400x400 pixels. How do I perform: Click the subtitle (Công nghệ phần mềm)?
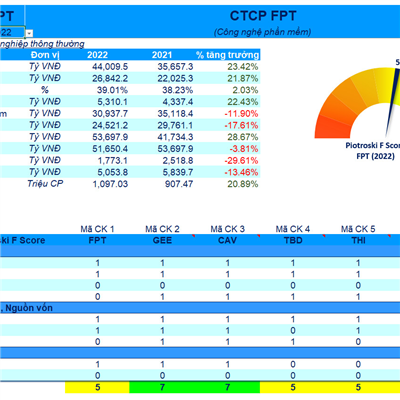coord(262,32)
